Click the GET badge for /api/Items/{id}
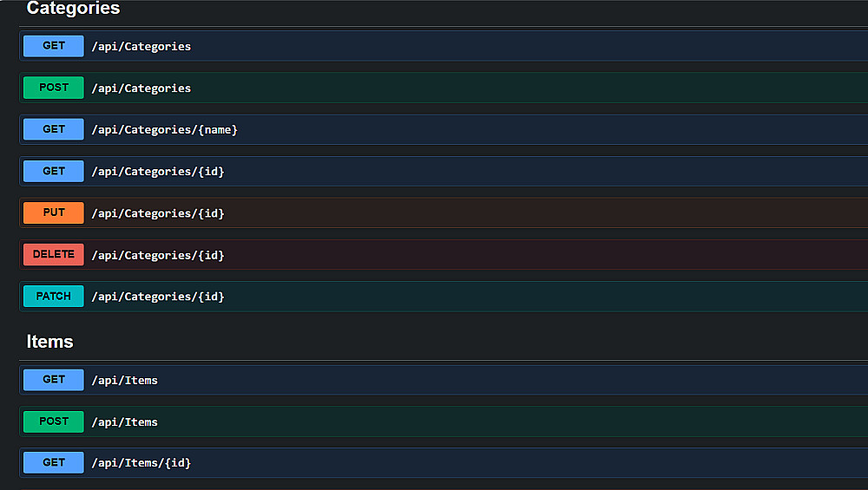The image size is (868, 490). coord(54,463)
